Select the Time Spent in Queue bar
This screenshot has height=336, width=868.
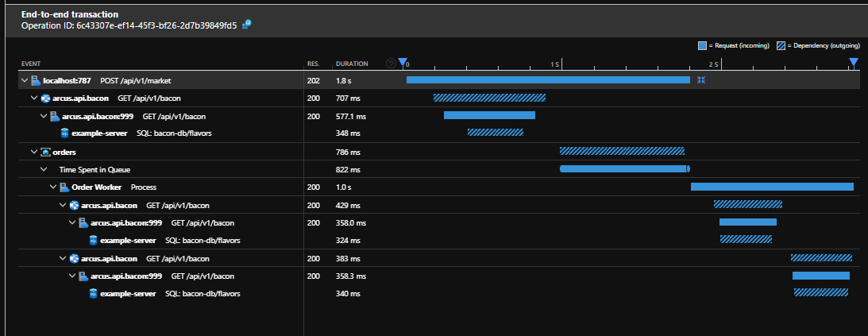(624, 168)
